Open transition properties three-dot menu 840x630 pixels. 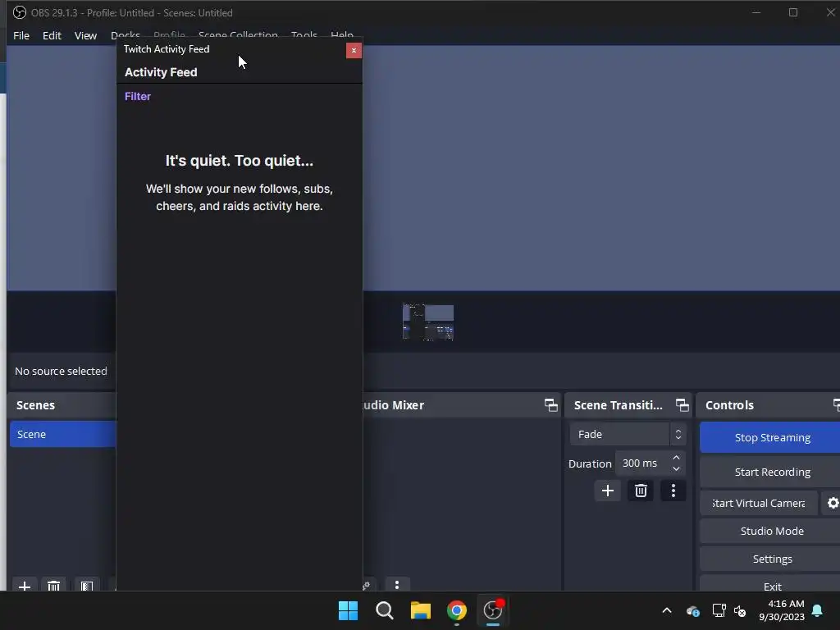[673, 491]
